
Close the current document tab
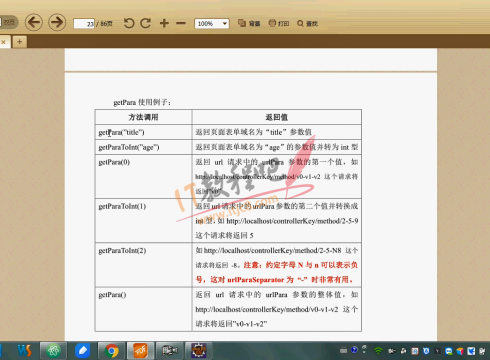(x=3, y=42)
